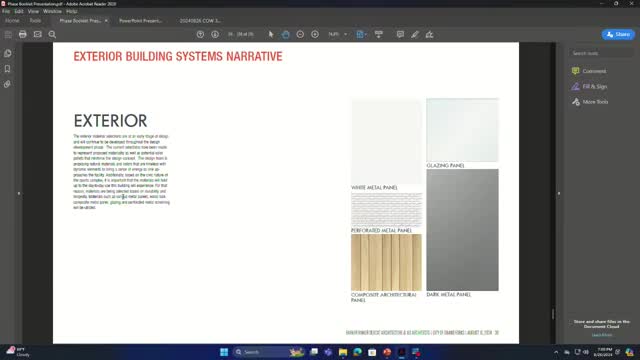Go to previous page arrow

tap(200, 34)
